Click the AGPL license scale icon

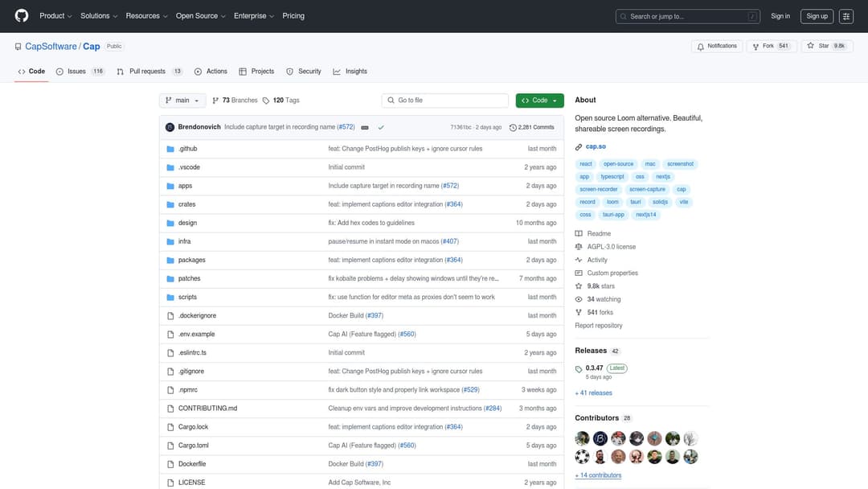(x=579, y=247)
